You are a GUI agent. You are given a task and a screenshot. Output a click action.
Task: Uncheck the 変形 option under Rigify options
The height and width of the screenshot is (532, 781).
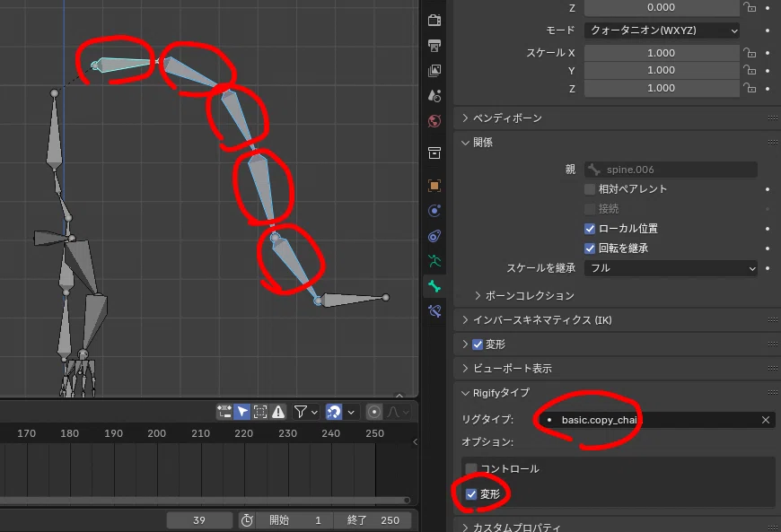click(470, 494)
